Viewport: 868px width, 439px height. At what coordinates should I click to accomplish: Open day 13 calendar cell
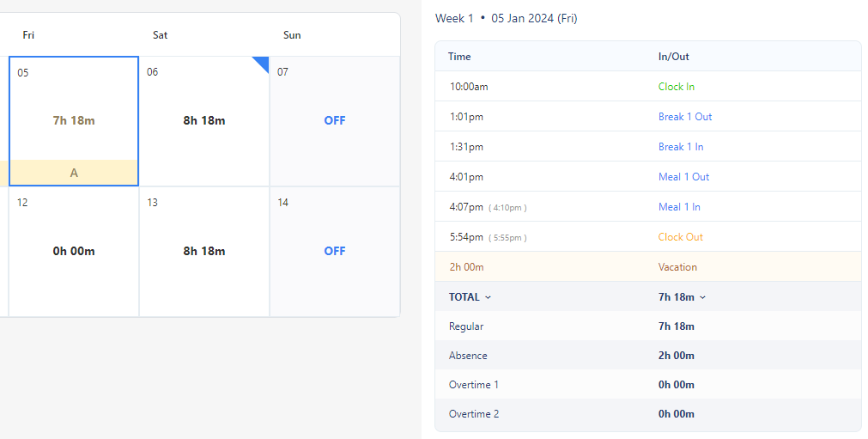pyautogui.click(x=204, y=251)
